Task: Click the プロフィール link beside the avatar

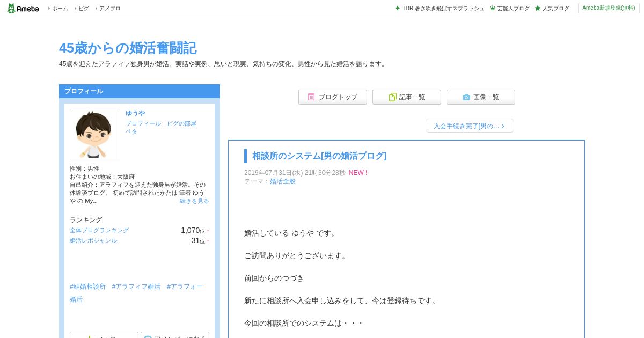Action: tap(143, 123)
